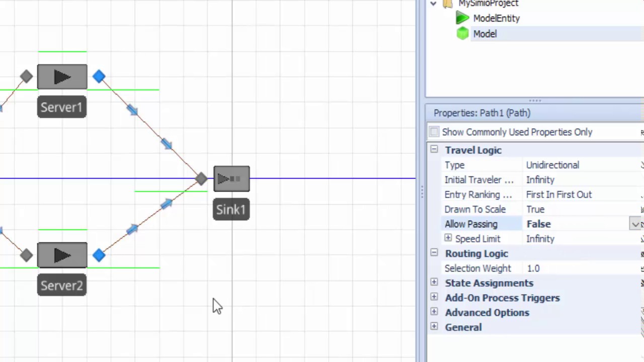Toggle Show Commonly Used Properties Only checkbox
The image size is (644, 362).
[434, 132]
